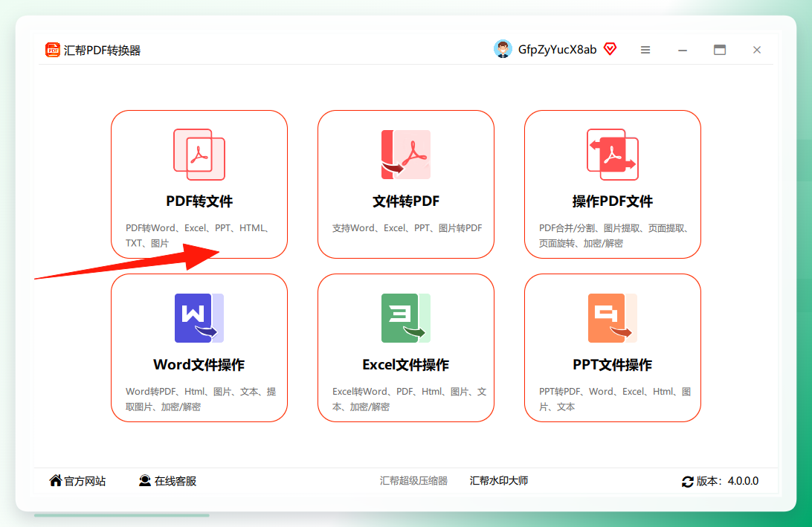Open 在线客服 support link
Image resolution: width=812 pixels, height=527 pixels.
175,481
